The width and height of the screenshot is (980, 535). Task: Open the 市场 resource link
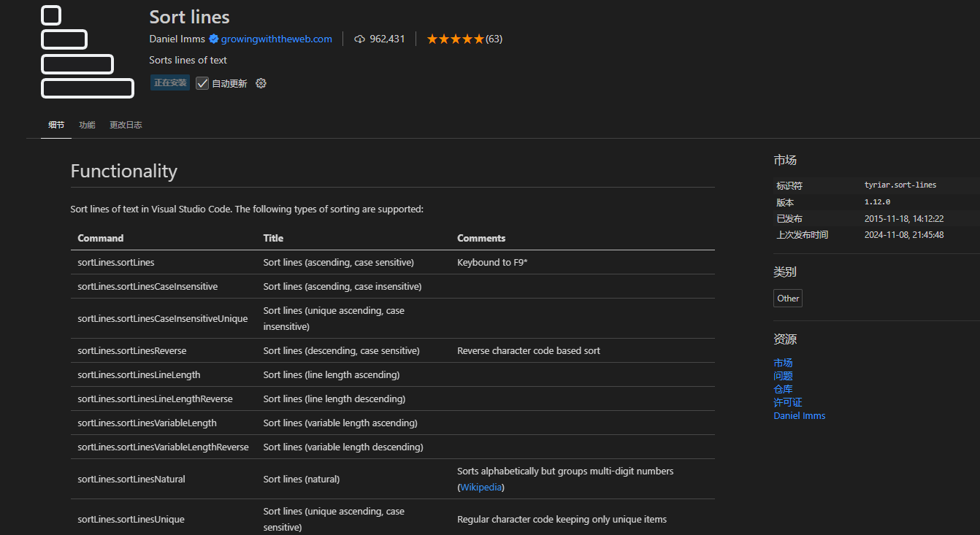point(783,363)
